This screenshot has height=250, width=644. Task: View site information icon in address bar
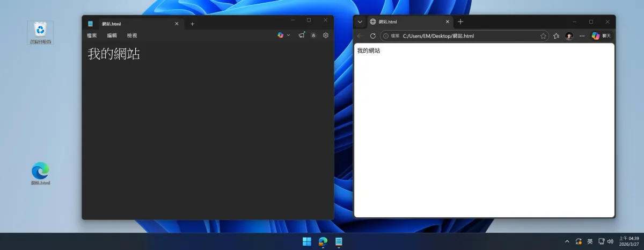(386, 36)
